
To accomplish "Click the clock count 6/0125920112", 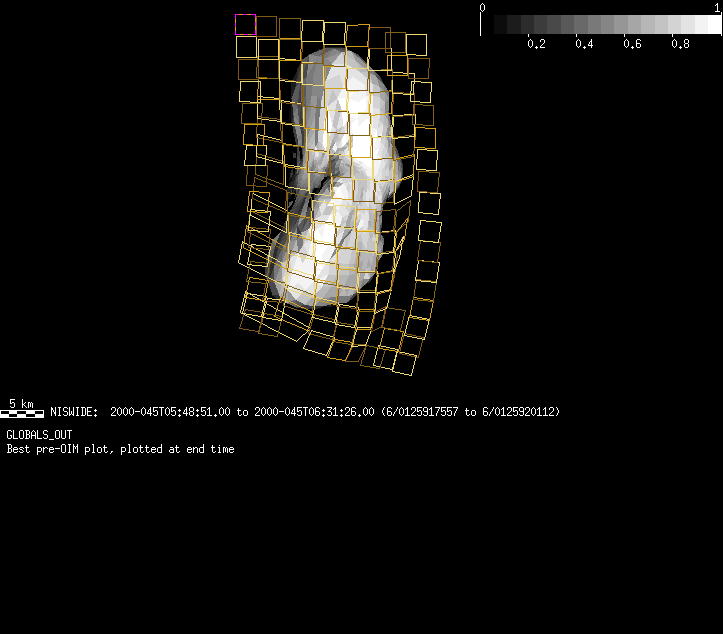I will pyautogui.click(x=521, y=412).
